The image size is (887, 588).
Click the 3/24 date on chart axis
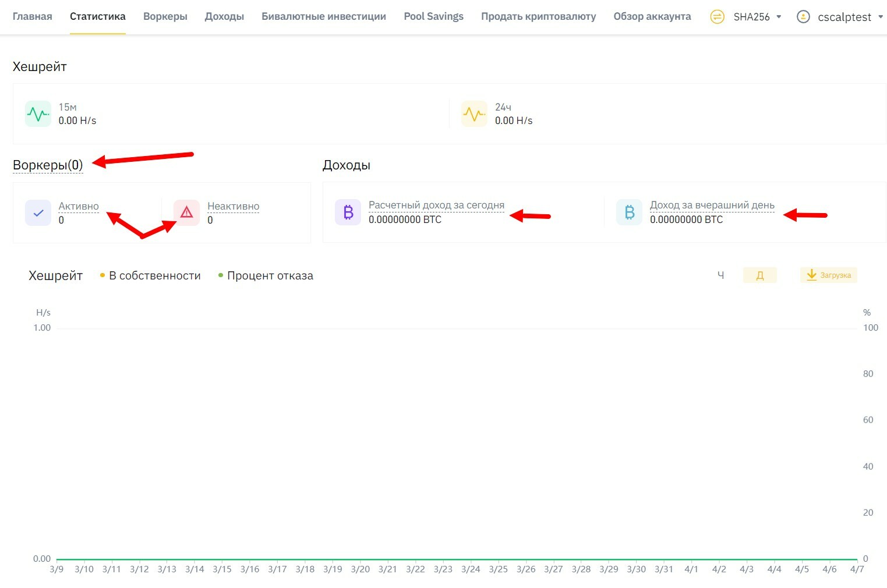tap(471, 569)
